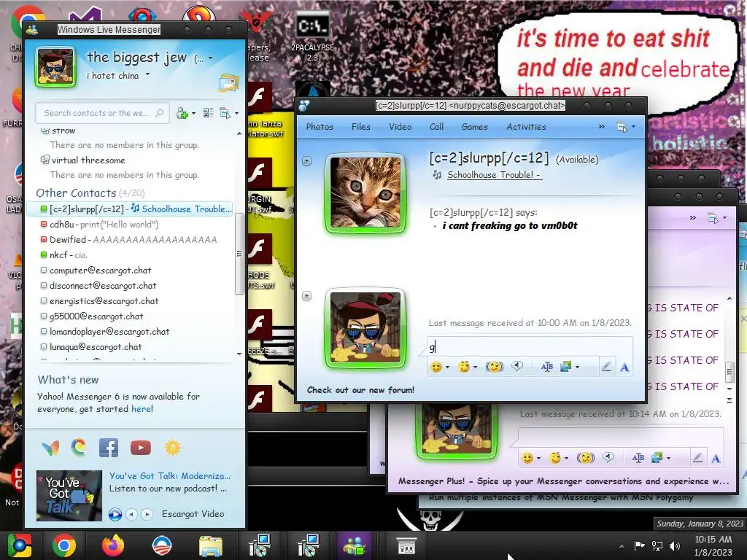Click the message input box in slurpp chat
Image resolution: width=747 pixels, height=560 pixels.
point(530,346)
